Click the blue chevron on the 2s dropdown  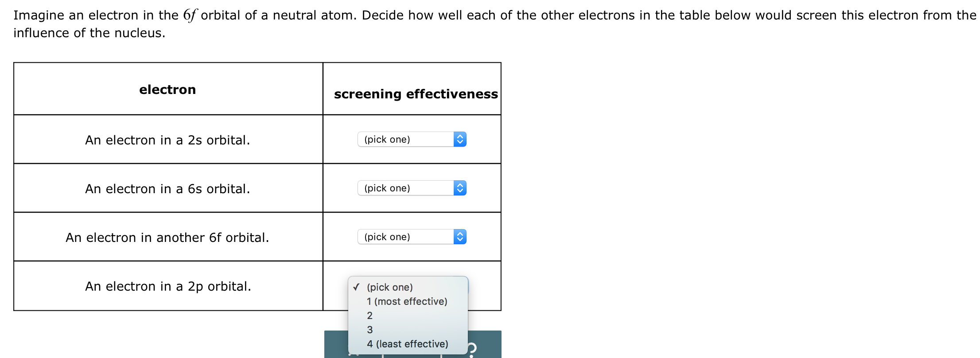(x=460, y=139)
